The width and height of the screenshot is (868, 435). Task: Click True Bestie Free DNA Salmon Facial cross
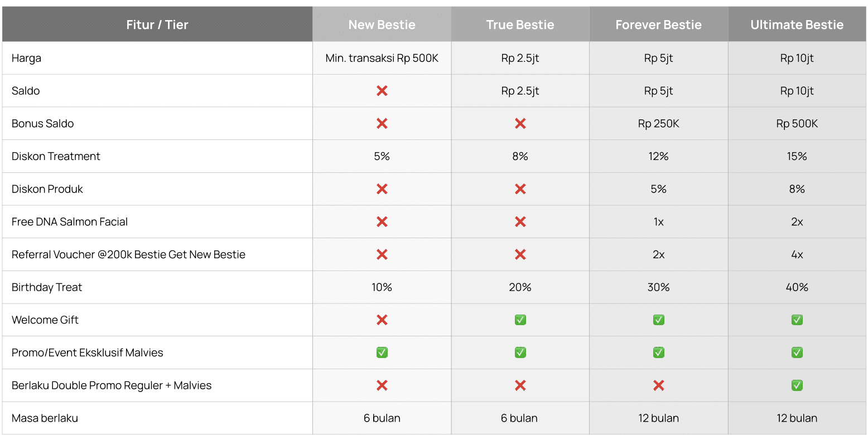pos(520,222)
